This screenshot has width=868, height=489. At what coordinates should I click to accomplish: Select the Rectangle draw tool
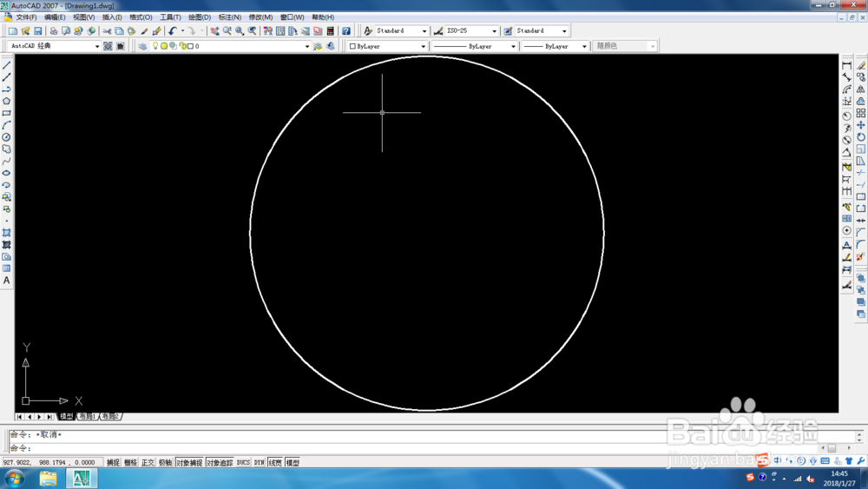pos(7,113)
